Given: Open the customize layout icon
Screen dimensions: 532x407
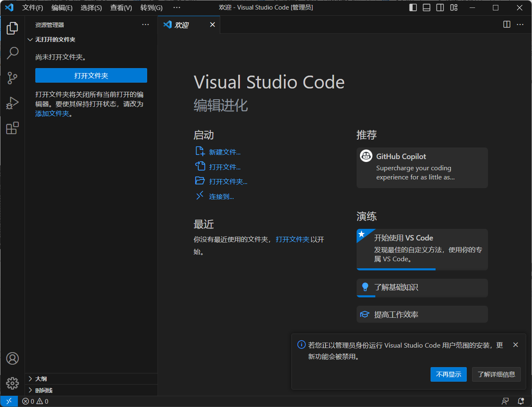Looking at the screenshot, I should pyautogui.click(x=453, y=7).
